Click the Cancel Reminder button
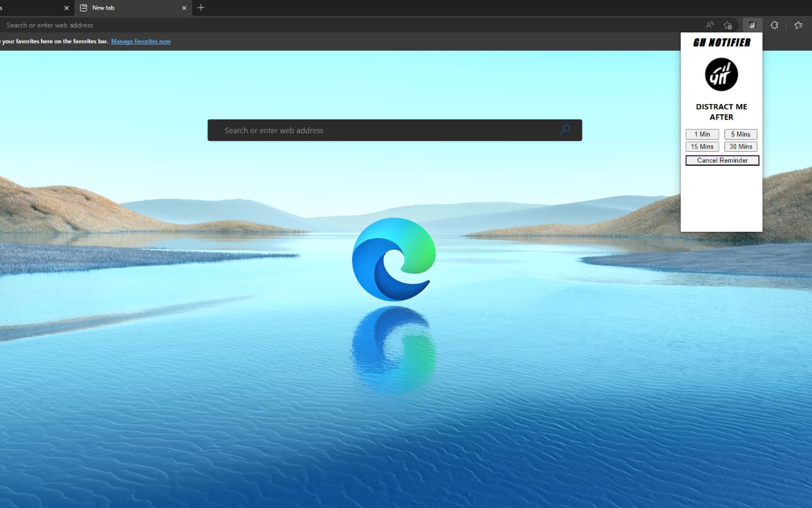 click(723, 160)
